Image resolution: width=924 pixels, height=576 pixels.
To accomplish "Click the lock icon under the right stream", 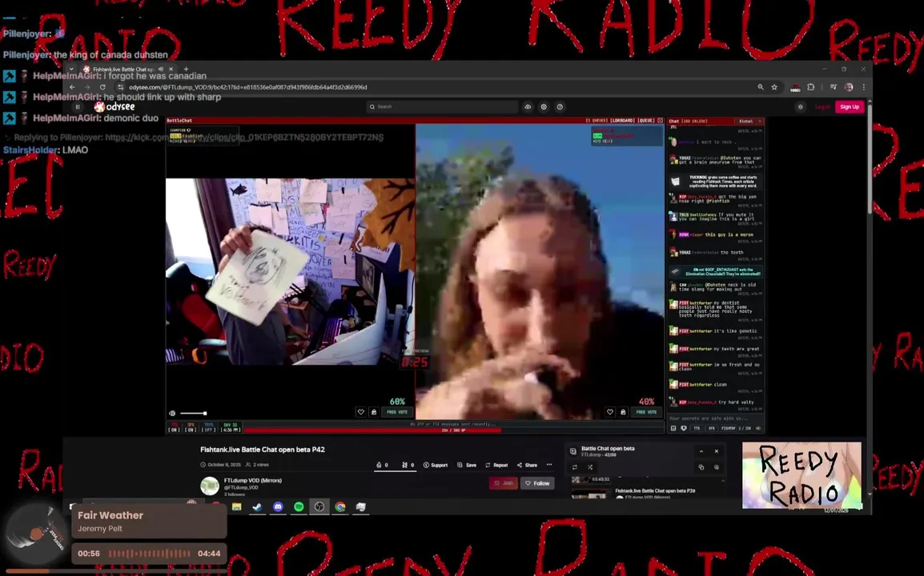I will pos(623,412).
